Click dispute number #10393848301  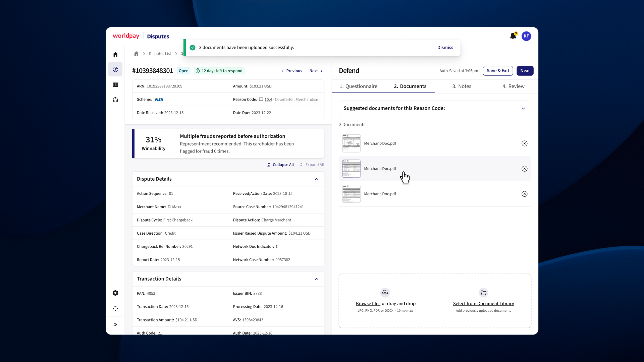point(153,71)
